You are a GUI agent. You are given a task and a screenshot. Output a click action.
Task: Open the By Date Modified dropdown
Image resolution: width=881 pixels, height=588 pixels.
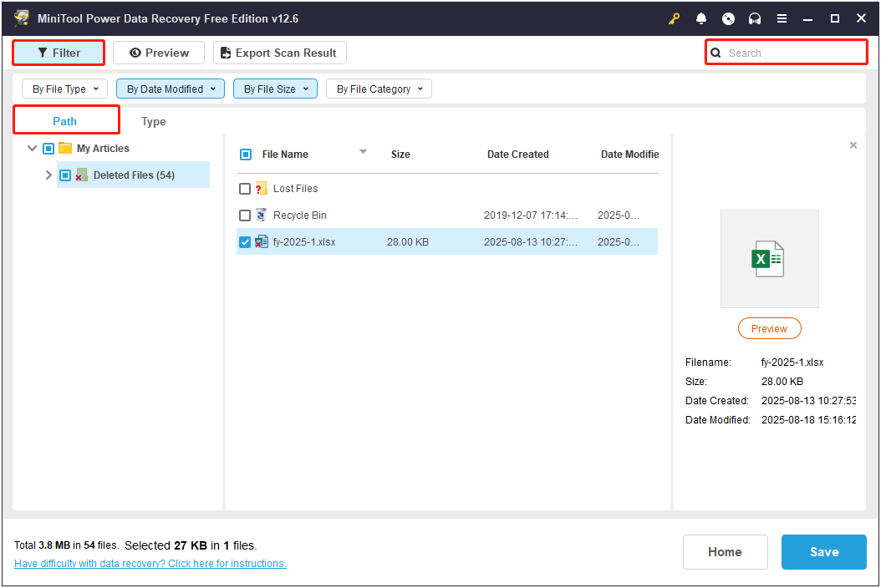pos(170,88)
